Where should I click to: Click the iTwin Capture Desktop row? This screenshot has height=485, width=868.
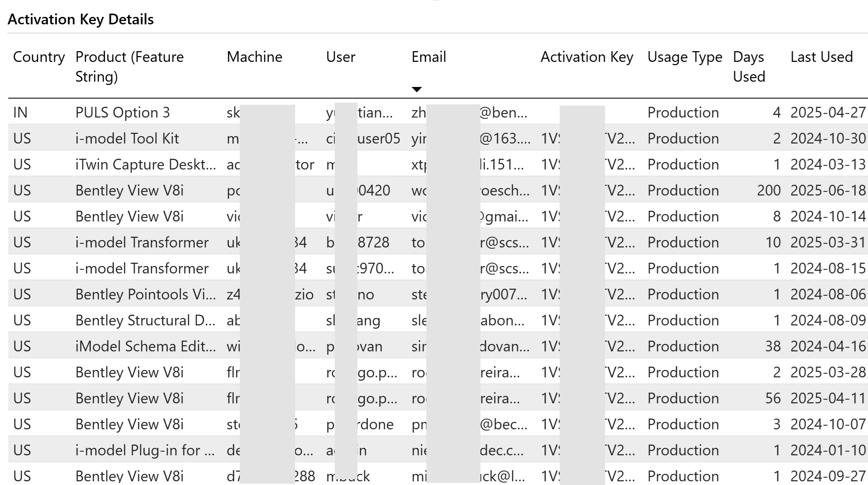[145, 165]
